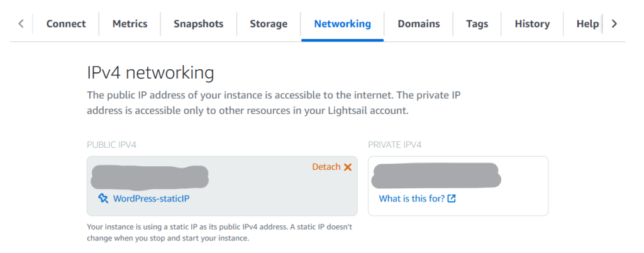Open the Help tab
The width and height of the screenshot is (644, 253).
[x=587, y=24]
